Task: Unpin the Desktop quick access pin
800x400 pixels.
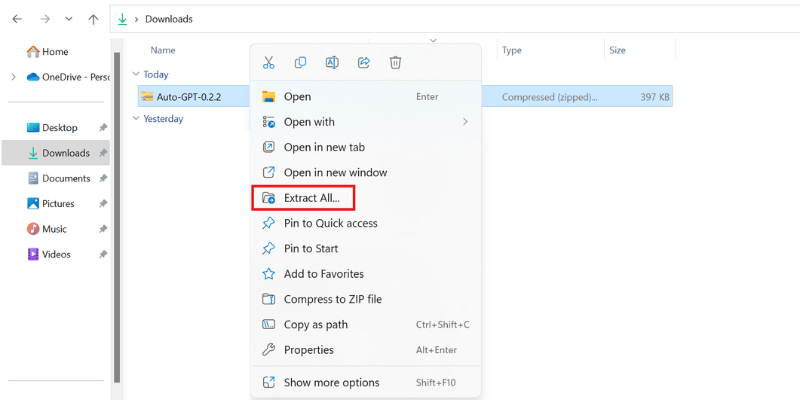Action: coord(103,128)
